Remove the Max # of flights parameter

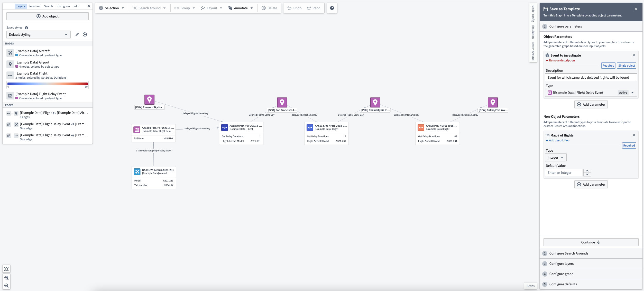click(x=634, y=135)
